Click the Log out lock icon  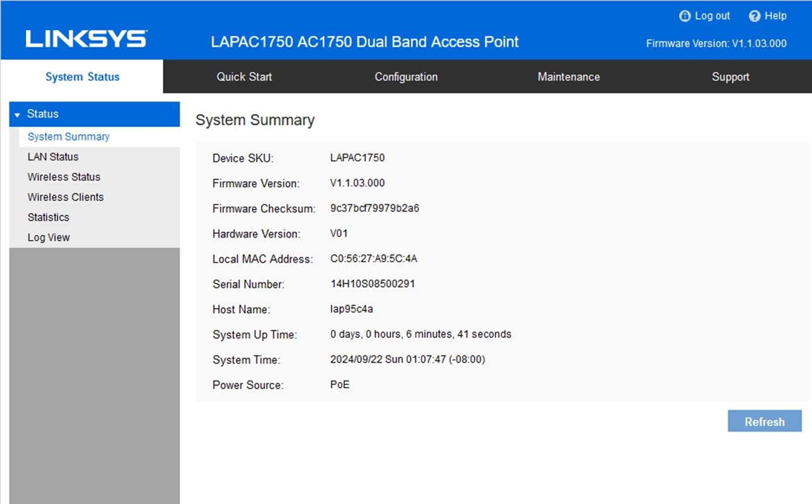point(685,16)
